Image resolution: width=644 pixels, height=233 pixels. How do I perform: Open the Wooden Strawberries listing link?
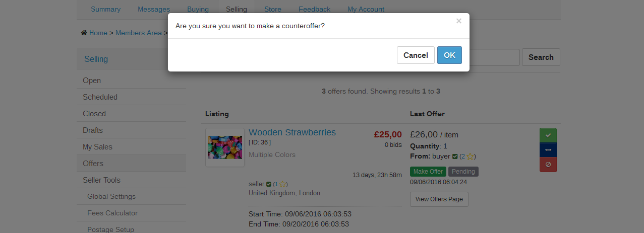[x=292, y=132]
